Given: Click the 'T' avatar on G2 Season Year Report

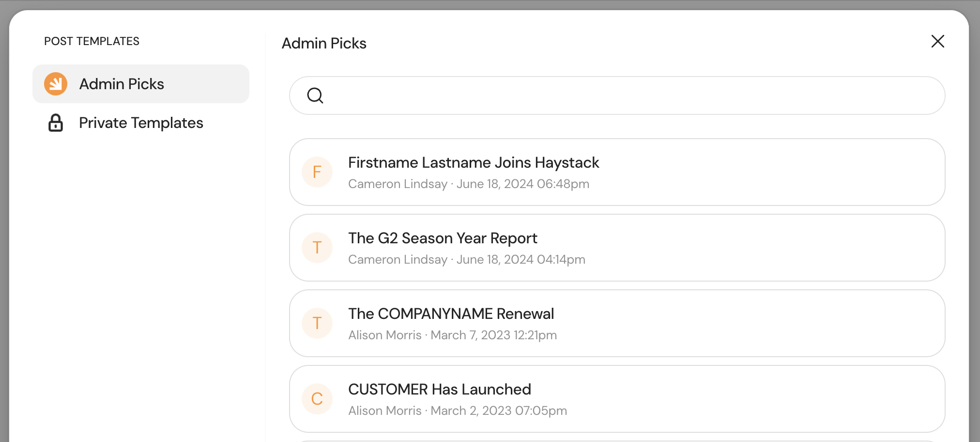Looking at the screenshot, I should coord(317,248).
